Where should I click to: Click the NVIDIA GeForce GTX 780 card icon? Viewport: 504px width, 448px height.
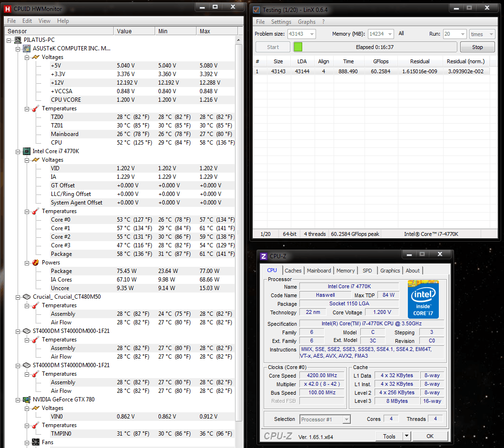[27, 399]
